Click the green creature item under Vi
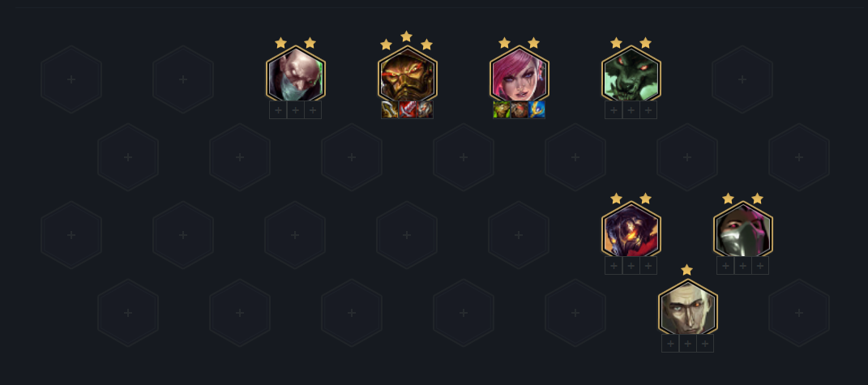This screenshot has height=385, width=868. click(502, 109)
